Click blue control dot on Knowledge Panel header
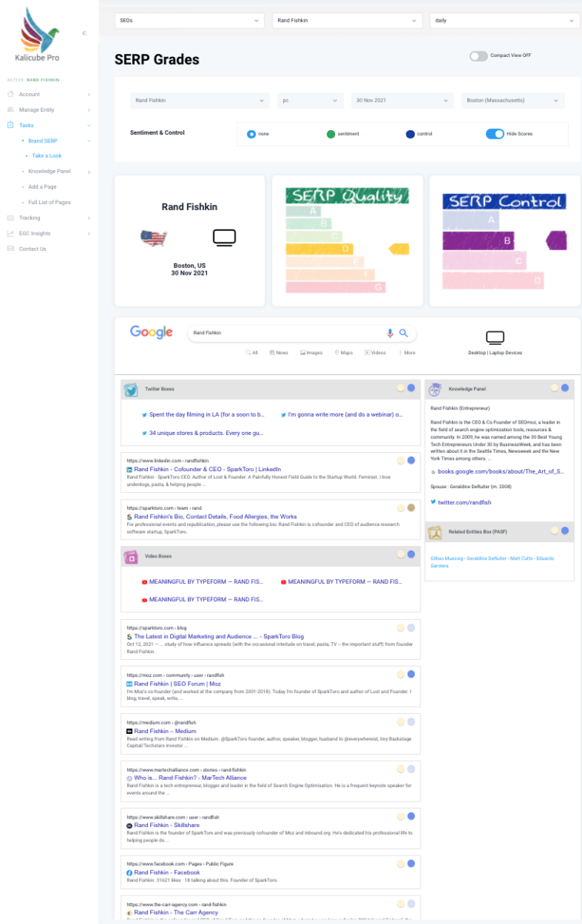Image resolution: width=582 pixels, height=924 pixels. pos(565,388)
